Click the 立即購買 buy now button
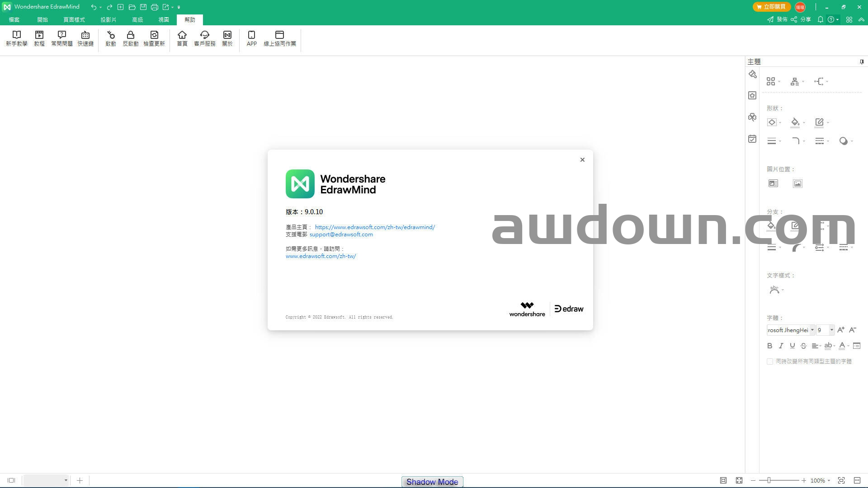The image size is (868, 488). (771, 7)
